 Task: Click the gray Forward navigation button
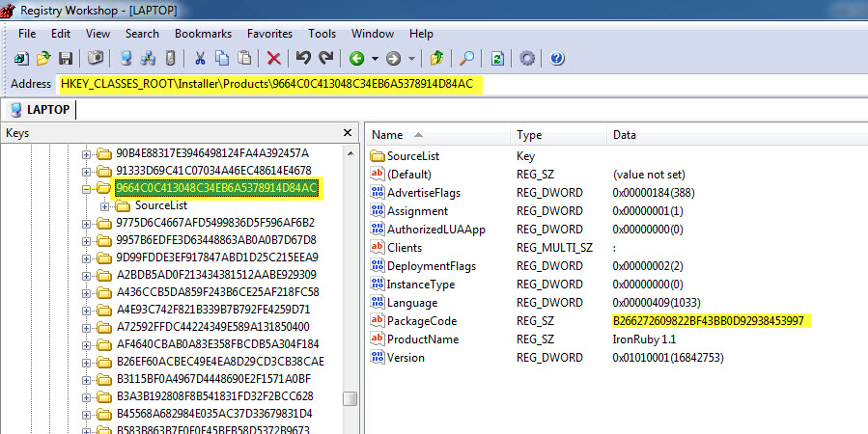click(x=393, y=58)
